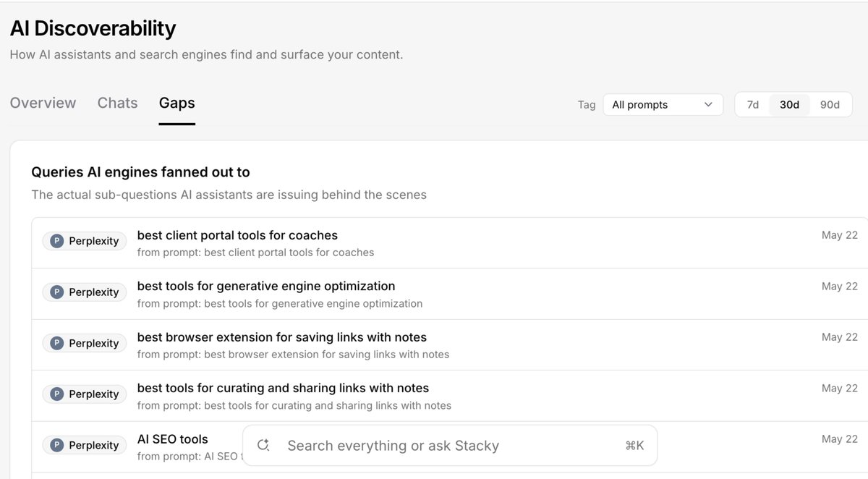The height and width of the screenshot is (479, 868).
Task: Select the 30d time range
Action: (x=789, y=105)
